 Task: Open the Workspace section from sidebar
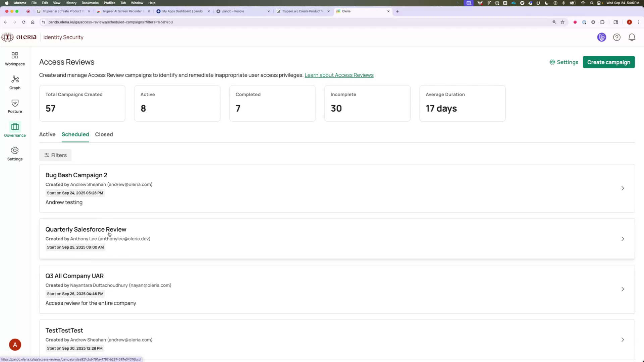coord(14,58)
